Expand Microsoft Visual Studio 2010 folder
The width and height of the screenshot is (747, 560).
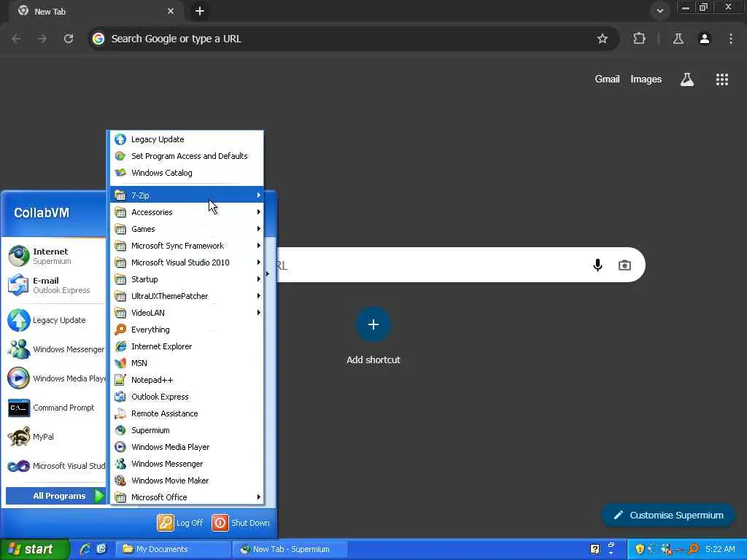point(187,262)
